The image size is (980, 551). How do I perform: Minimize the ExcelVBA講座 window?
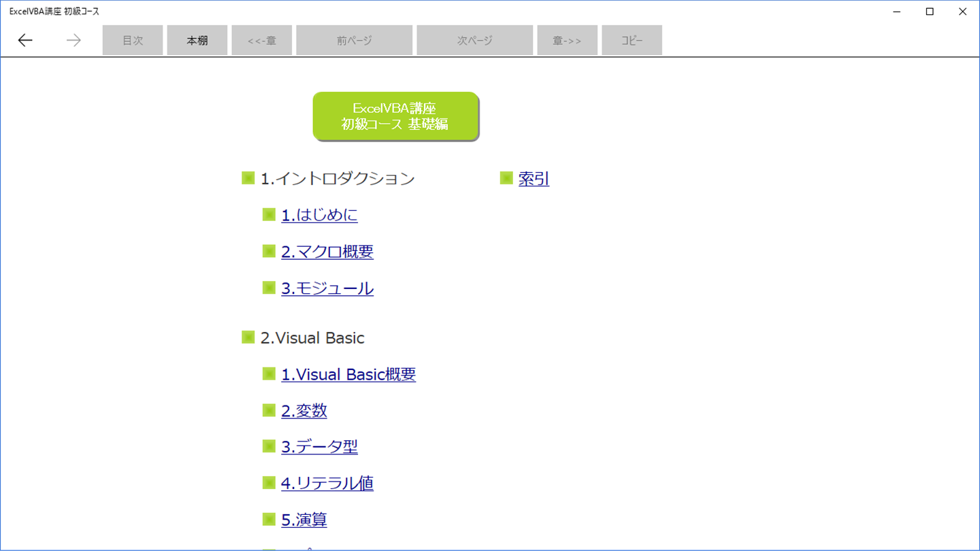(898, 12)
